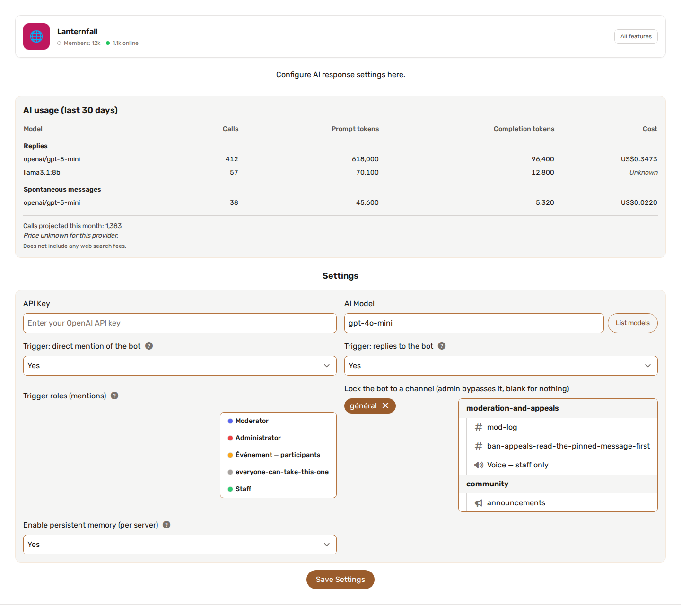Click the Completion tokens column header
The width and height of the screenshot is (681, 616).
pos(524,129)
